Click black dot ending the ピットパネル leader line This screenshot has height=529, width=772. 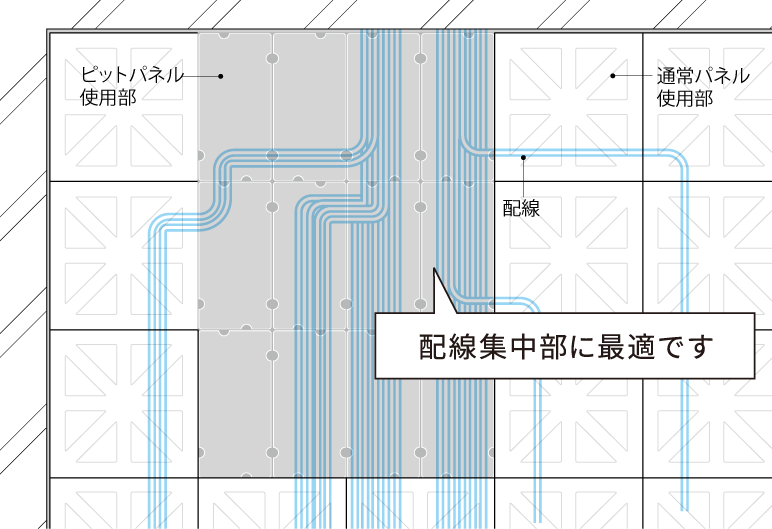(221, 76)
